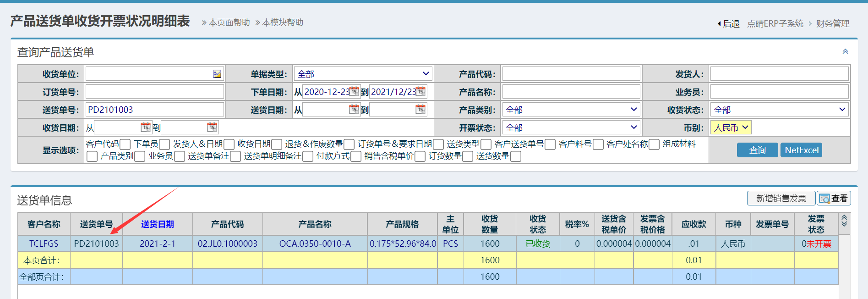
Task: Check the 下单员 display option checkbox
Action: 164,144
